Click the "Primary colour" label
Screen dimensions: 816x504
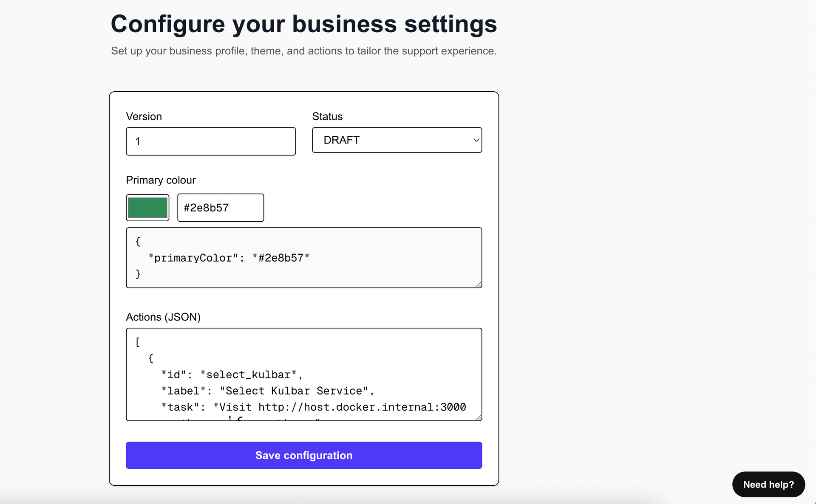161,180
